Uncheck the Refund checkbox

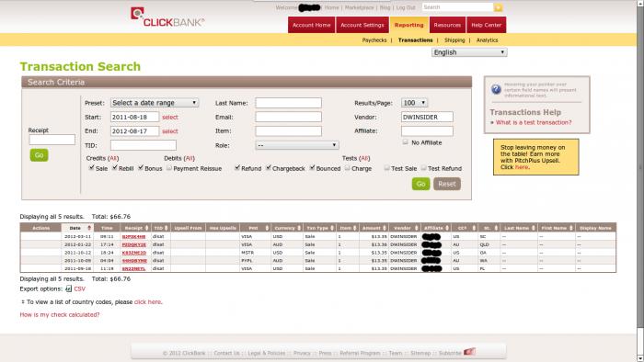coord(237,167)
